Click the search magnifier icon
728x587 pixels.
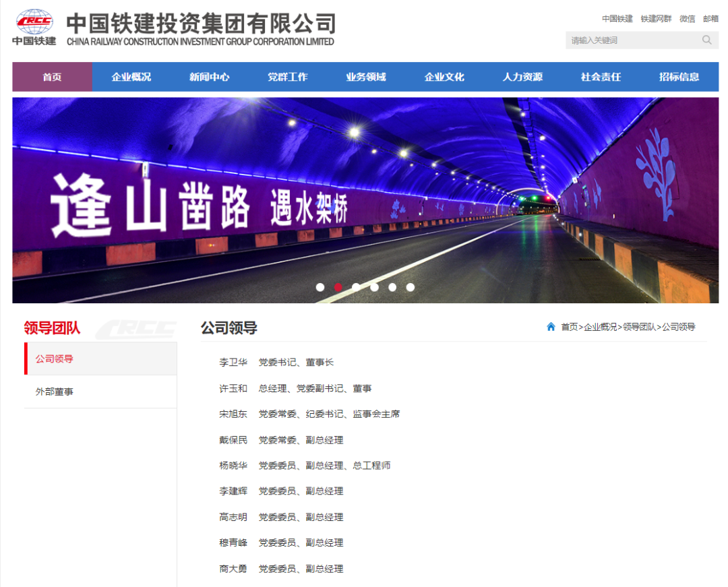(706, 40)
